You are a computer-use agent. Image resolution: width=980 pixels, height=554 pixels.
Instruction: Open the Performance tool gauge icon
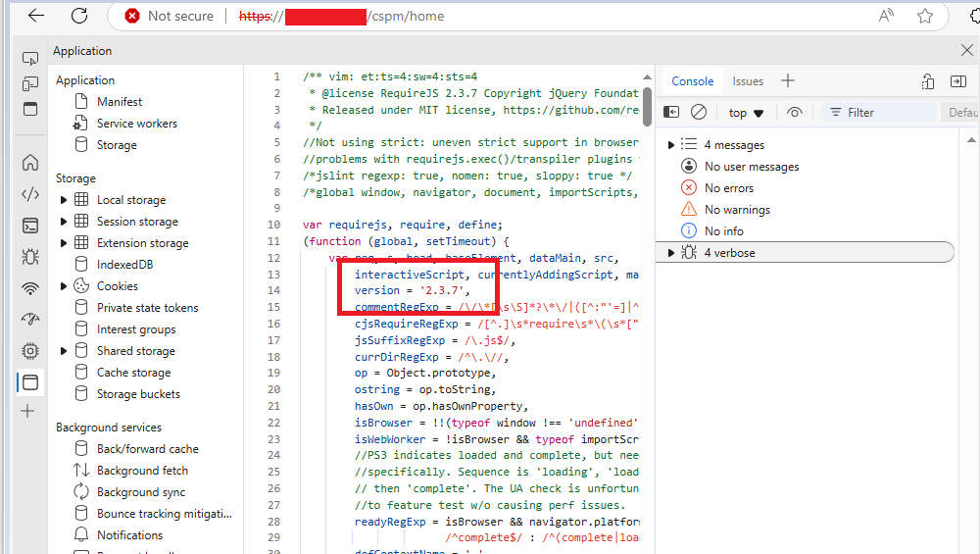click(x=30, y=320)
